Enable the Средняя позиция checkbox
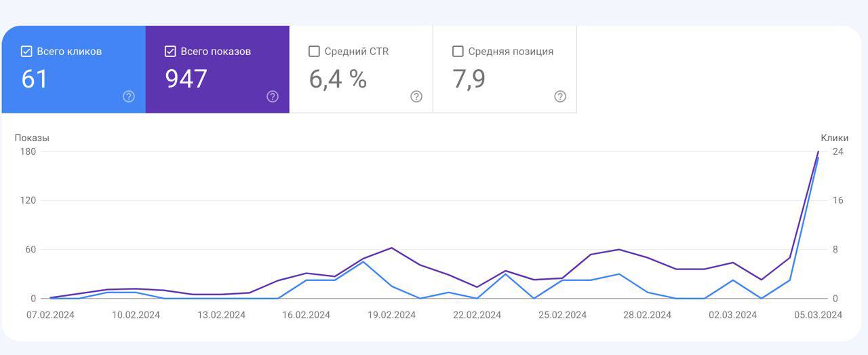The height and width of the screenshot is (355, 868). tap(458, 52)
